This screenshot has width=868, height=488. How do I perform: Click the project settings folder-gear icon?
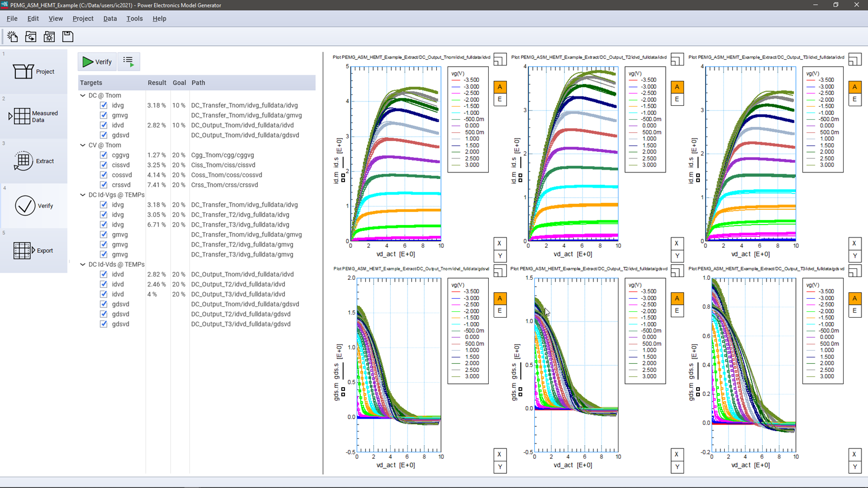point(49,36)
